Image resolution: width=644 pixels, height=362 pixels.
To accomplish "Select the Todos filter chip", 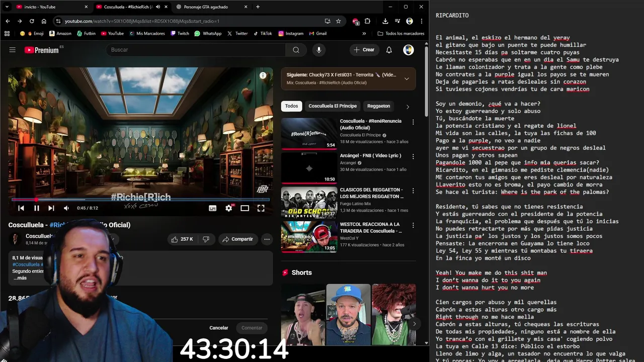I will tap(291, 106).
